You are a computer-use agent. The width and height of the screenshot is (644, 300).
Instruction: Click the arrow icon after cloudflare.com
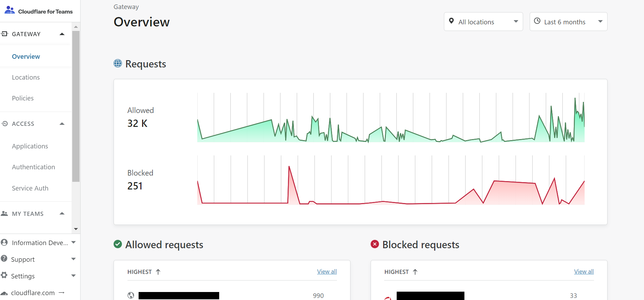(61, 293)
